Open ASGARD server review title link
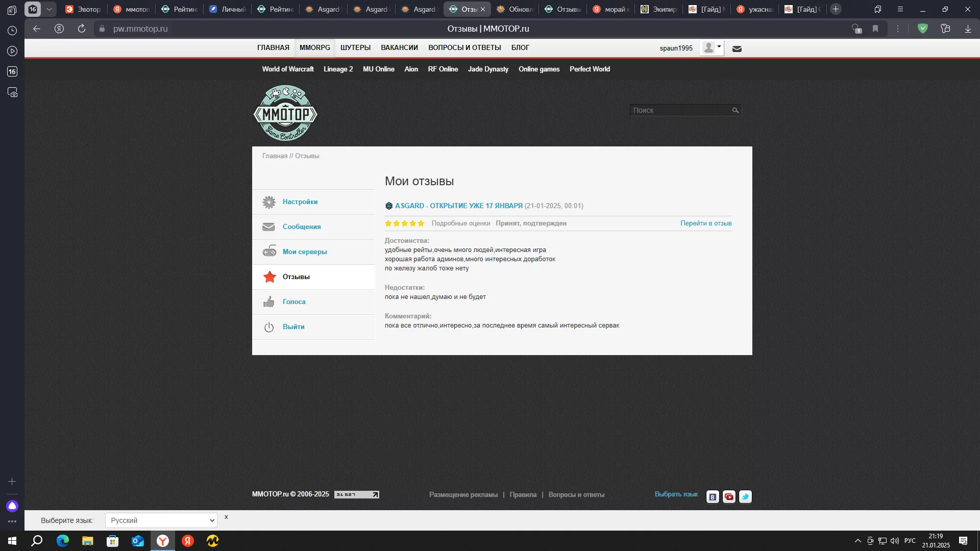 coord(458,206)
